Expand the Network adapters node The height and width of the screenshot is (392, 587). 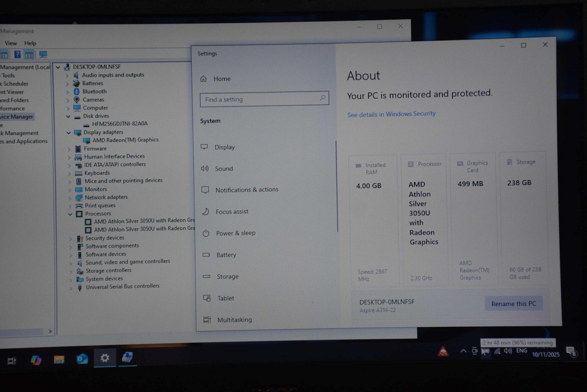point(70,198)
